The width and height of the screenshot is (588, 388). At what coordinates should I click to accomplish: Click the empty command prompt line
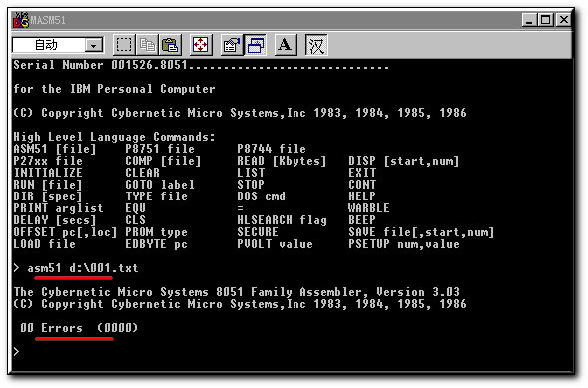click(x=292, y=352)
